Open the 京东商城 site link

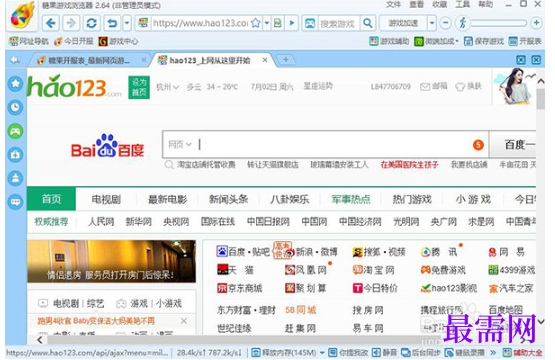[x=240, y=288]
